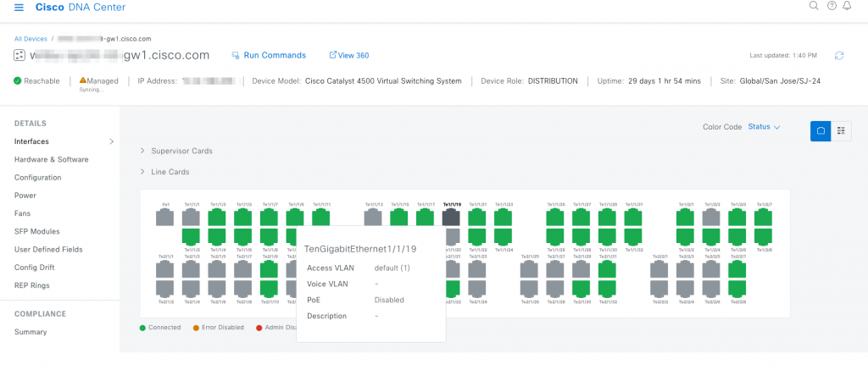Click the Run Commands link

pyautogui.click(x=269, y=56)
